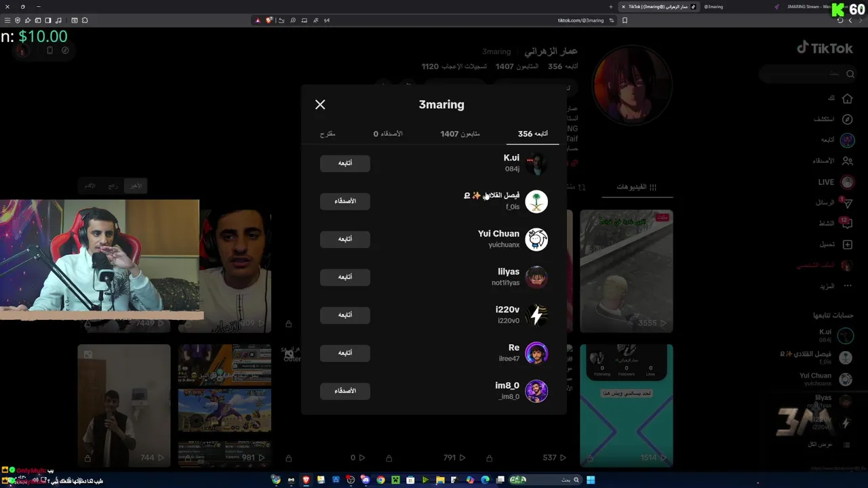
Task: Follow Re (ilree47) with the أتابعه button
Action: (345, 353)
